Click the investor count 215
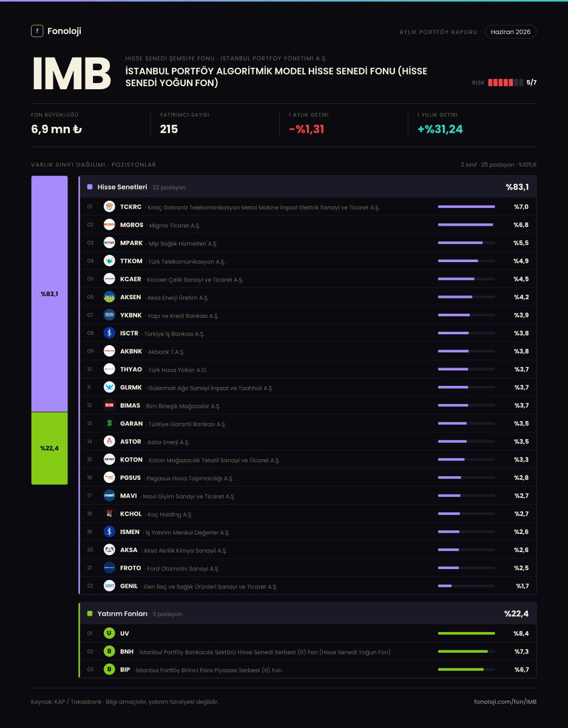Viewport: 568px width, 728px height. [169, 129]
